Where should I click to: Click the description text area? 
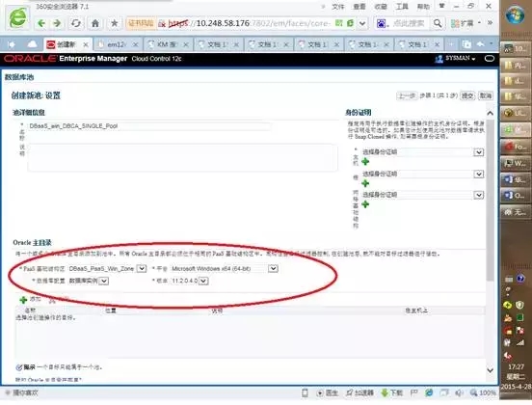point(182,157)
